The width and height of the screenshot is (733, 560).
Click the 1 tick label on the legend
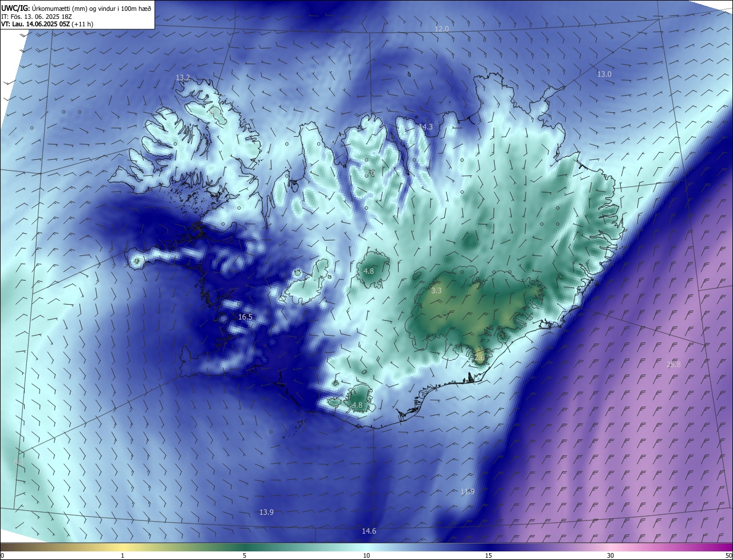[123, 555]
